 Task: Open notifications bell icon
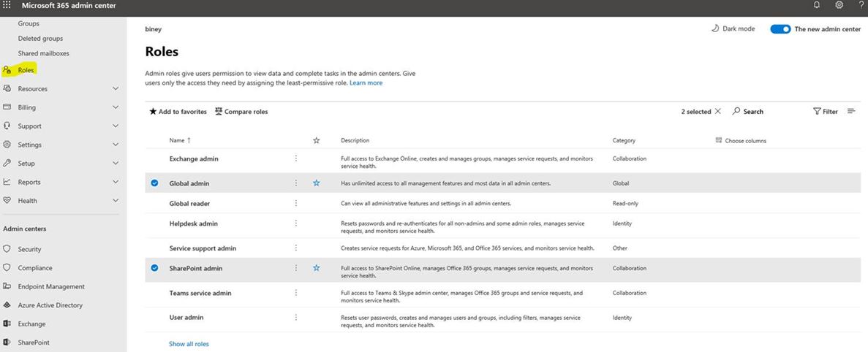(x=817, y=5)
